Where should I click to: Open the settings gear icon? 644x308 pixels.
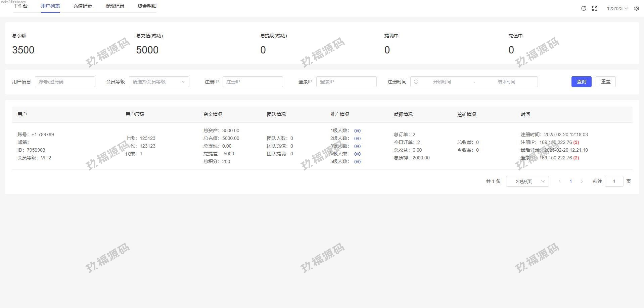pos(636,8)
